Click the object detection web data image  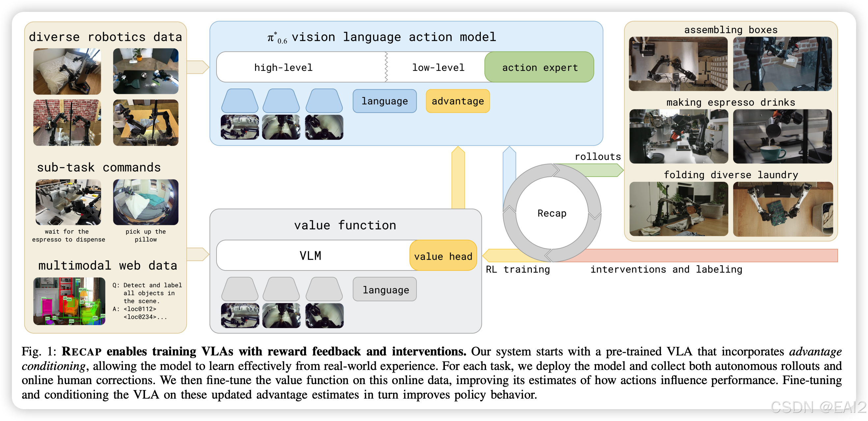(69, 301)
